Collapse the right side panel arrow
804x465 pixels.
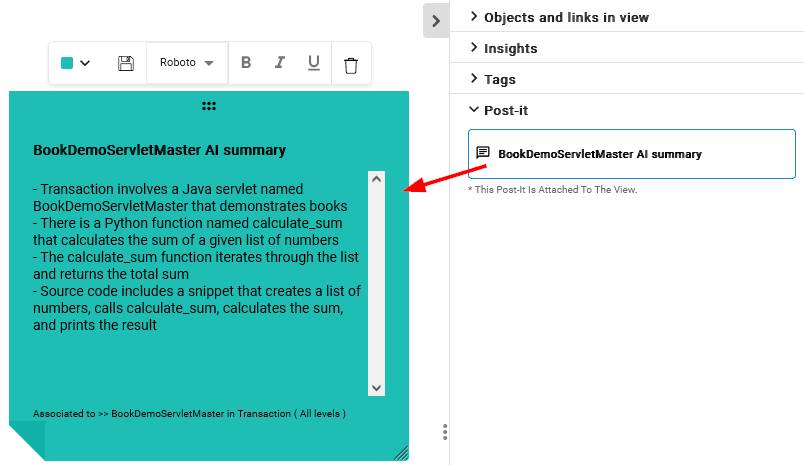click(435, 20)
